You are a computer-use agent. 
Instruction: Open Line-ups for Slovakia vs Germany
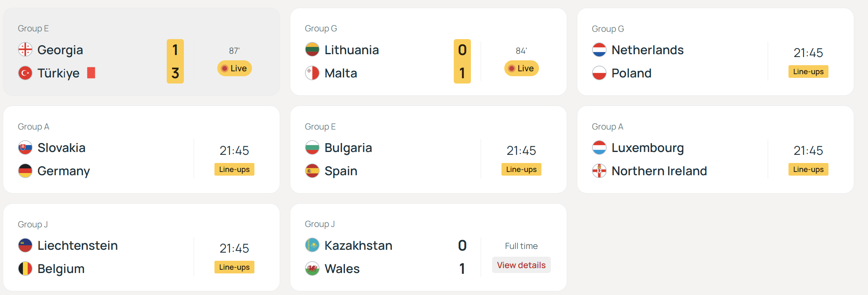click(x=234, y=170)
